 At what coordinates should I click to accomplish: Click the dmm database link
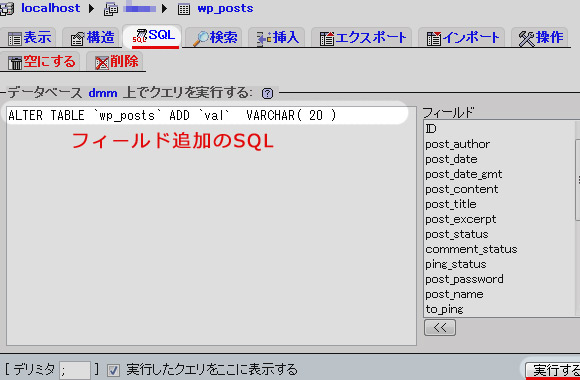click(x=103, y=93)
